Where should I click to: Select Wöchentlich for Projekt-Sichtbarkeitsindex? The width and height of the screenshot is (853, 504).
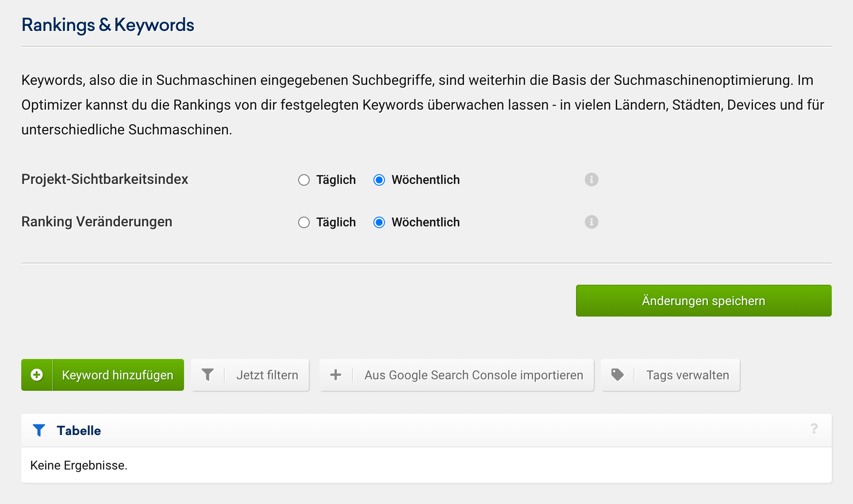click(379, 180)
